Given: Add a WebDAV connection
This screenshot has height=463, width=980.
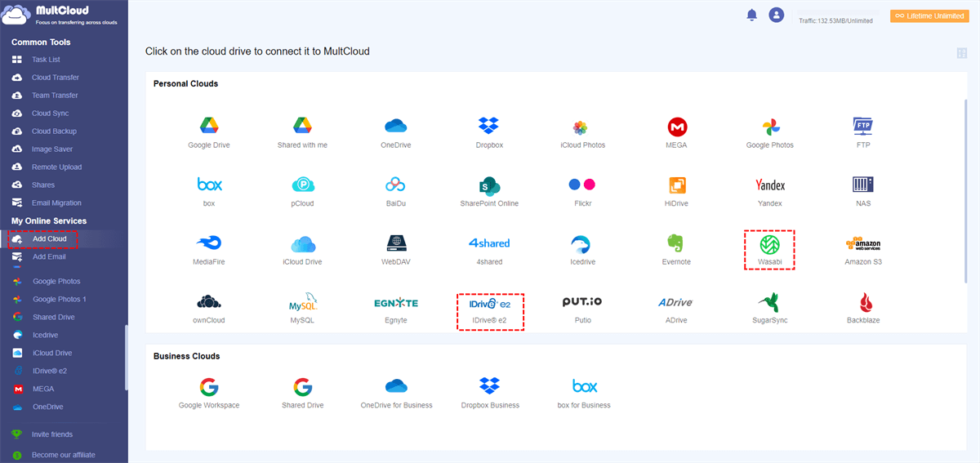Looking at the screenshot, I should [x=396, y=251].
